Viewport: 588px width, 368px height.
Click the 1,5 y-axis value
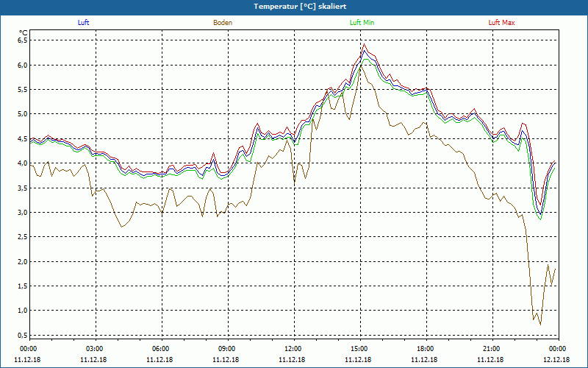(22, 286)
